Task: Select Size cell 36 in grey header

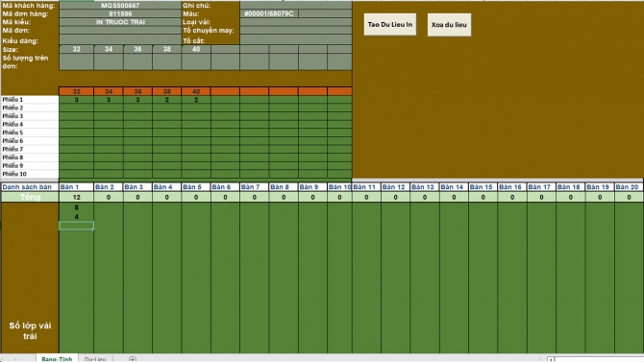Action: click(137, 49)
